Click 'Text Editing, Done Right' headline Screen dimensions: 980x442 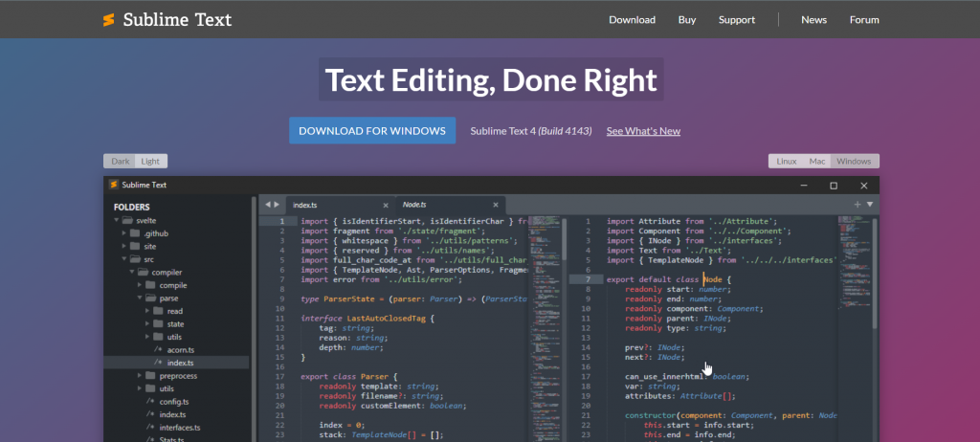tap(491, 79)
